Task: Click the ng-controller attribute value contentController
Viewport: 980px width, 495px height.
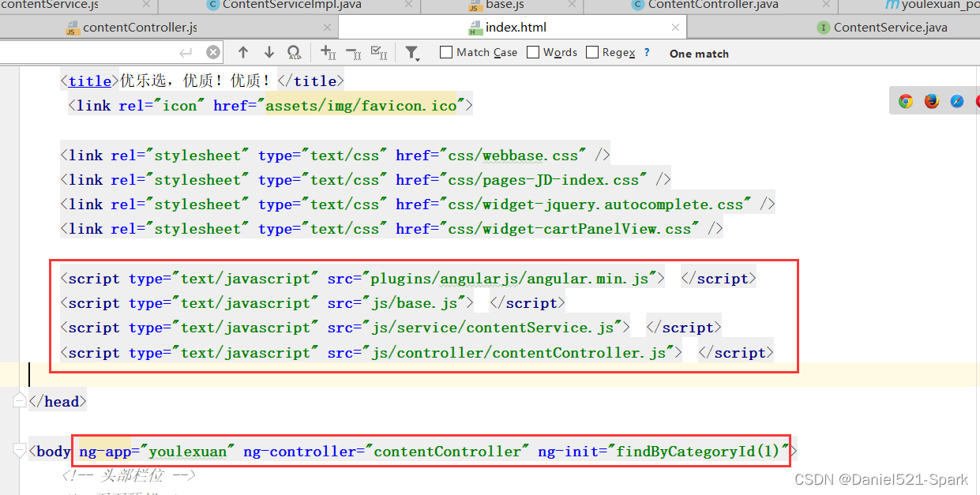Action: tap(448, 451)
